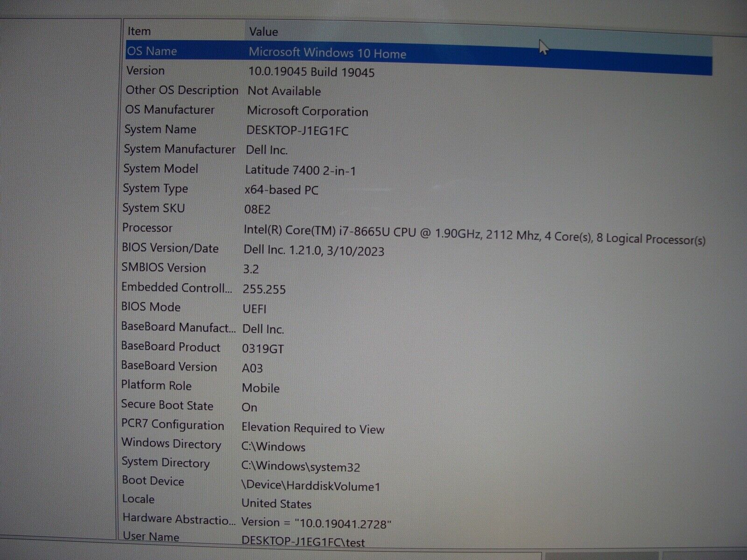Select the Secure Boot State row
The width and height of the screenshot is (747, 560).
click(x=167, y=405)
